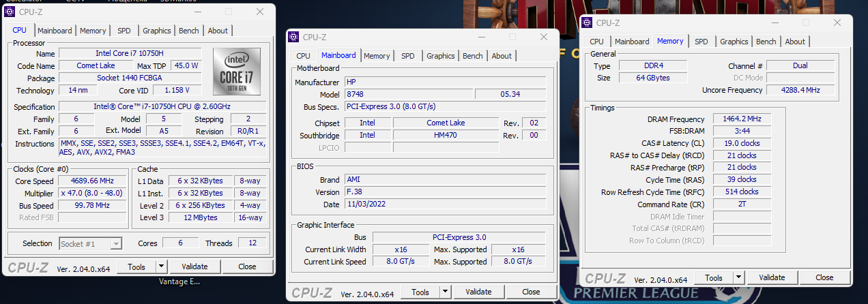Open the Bench tab in the left CPU-Z window
The image size is (868, 304).
[x=189, y=31]
